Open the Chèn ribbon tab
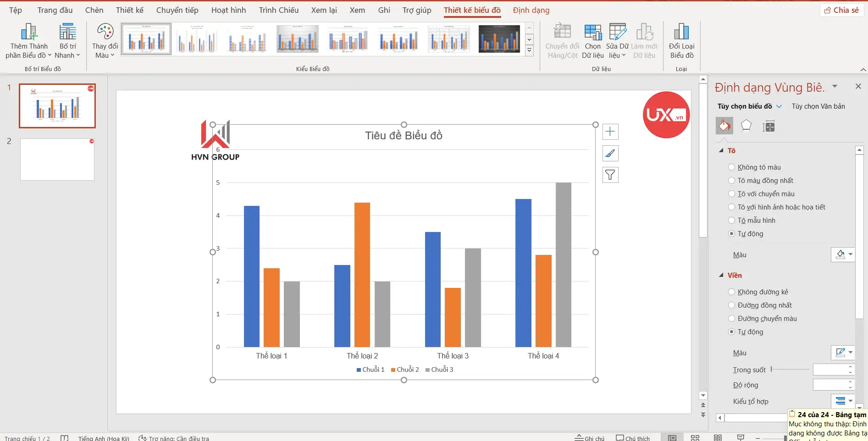Image resolution: width=868 pixels, height=441 pixels. coord(94,10)
